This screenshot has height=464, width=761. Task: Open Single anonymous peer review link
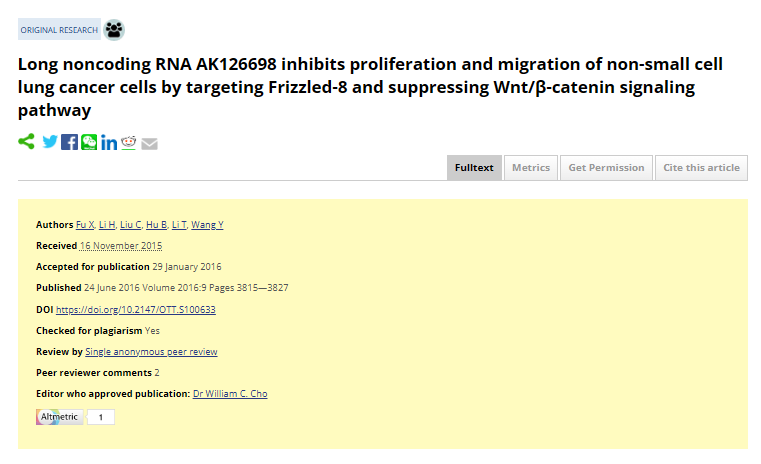(151, 352)
